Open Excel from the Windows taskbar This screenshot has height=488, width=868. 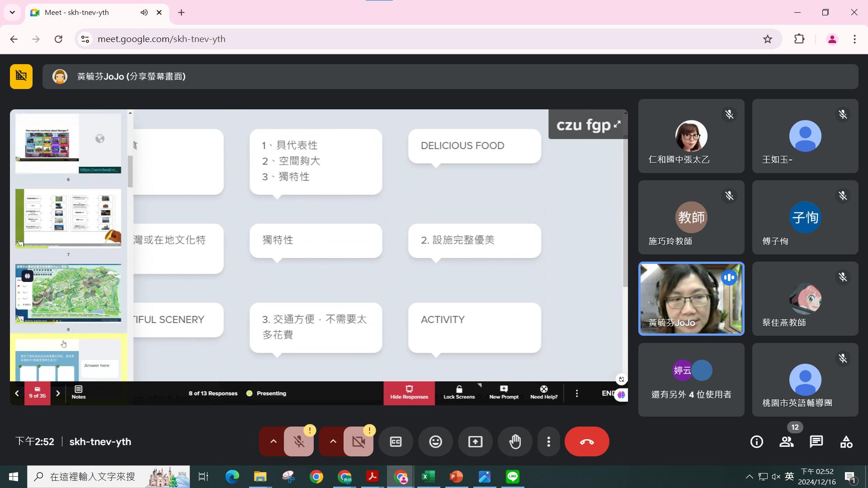pyautogui.click(x=428, y=477)
